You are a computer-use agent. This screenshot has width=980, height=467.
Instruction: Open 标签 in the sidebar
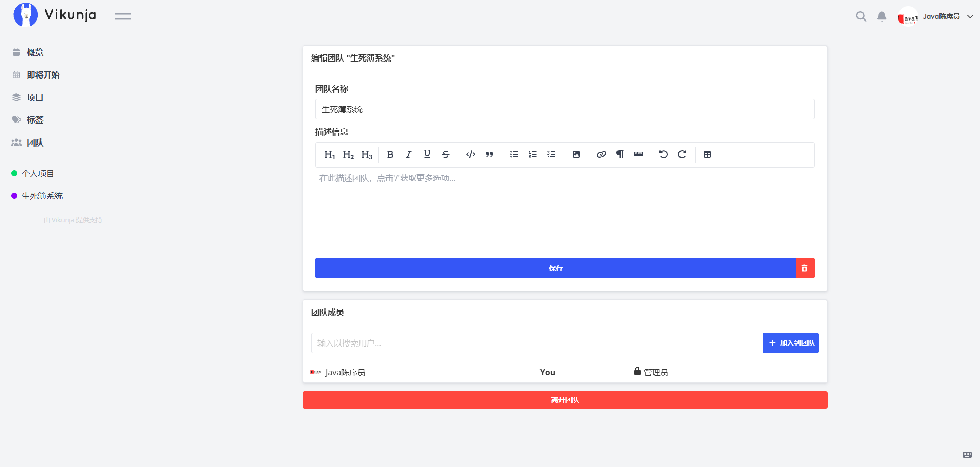point(35,120)
